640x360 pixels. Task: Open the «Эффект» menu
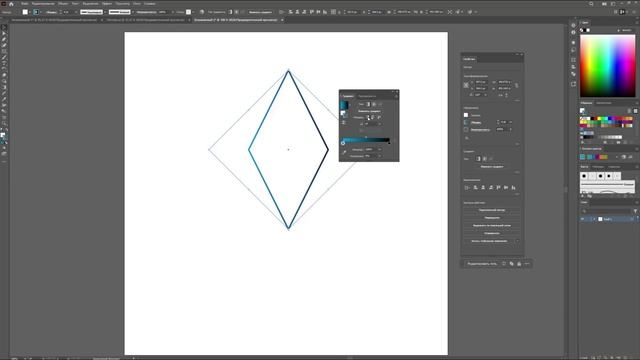[x=107, y=4]
